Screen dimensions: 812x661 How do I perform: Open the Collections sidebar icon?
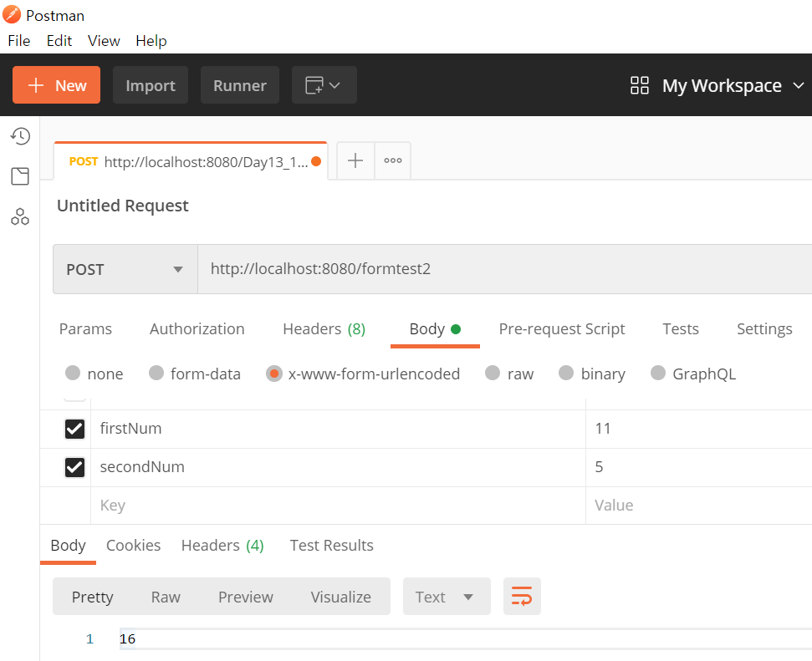(x=20, y=176)
